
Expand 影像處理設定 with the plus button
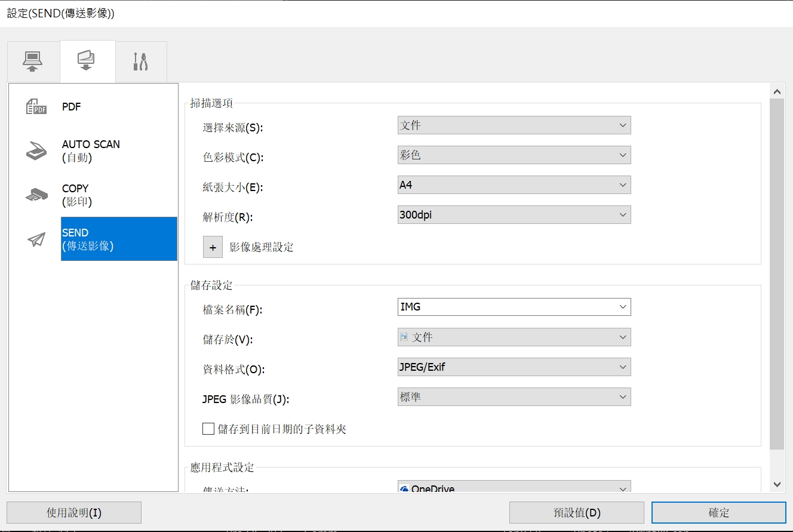pos(213,247)
